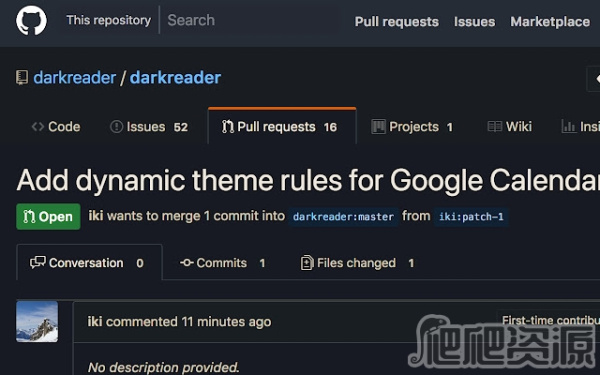600x375 pixels.
Task: Open Pull requests in the top navigation
Action: [x=396, y=22]
